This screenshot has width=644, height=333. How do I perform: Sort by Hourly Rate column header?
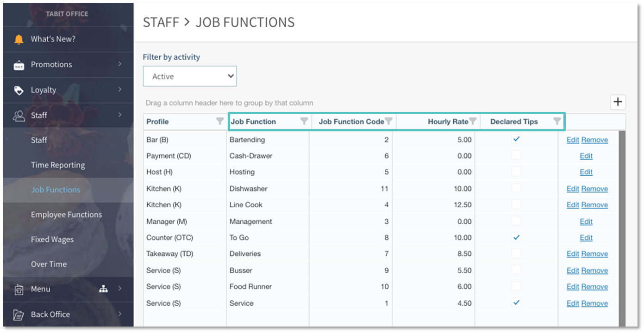448,122
